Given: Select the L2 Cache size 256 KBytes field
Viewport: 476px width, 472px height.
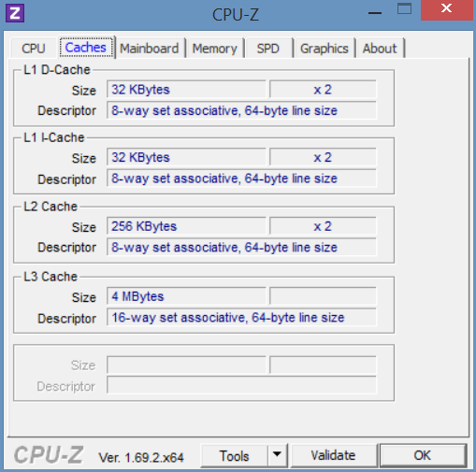Looking at the screenshot, I should click(x=186, y=226).
